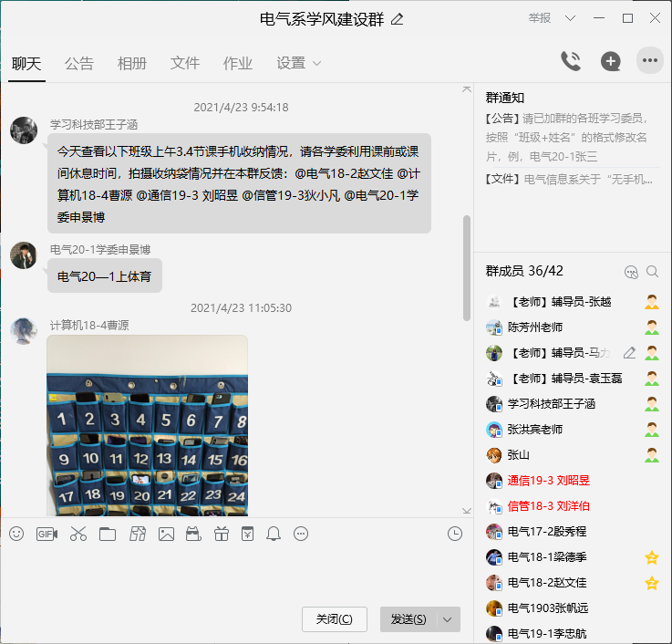Open the 文件 tab

185,64
